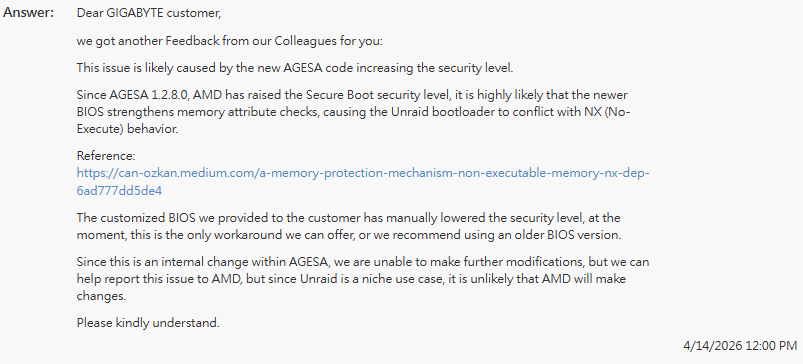The image size is (803, 364).
Task: Click the "Answer:" label
Action: coord(29,13)
